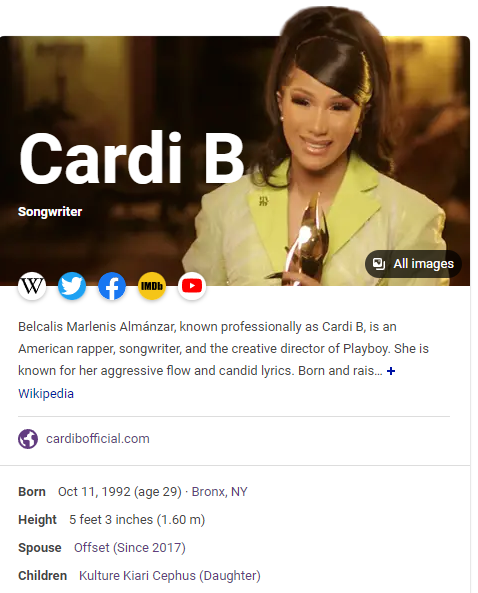Expand description with the plus sign
The width and height of the screenshot is (478, 593).
pyautogui.click(x=391, y=371)
